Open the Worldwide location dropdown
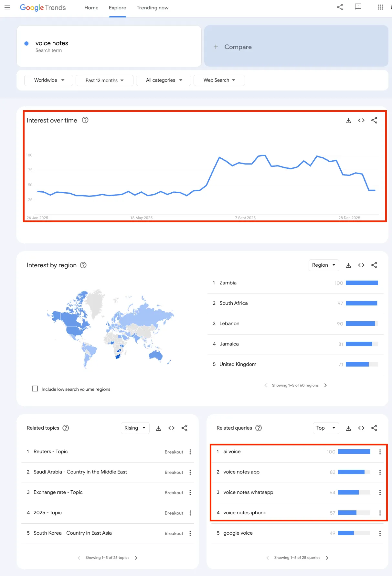Image resolution: width=392 pixels, height=576 pixels. coord(49,80)
